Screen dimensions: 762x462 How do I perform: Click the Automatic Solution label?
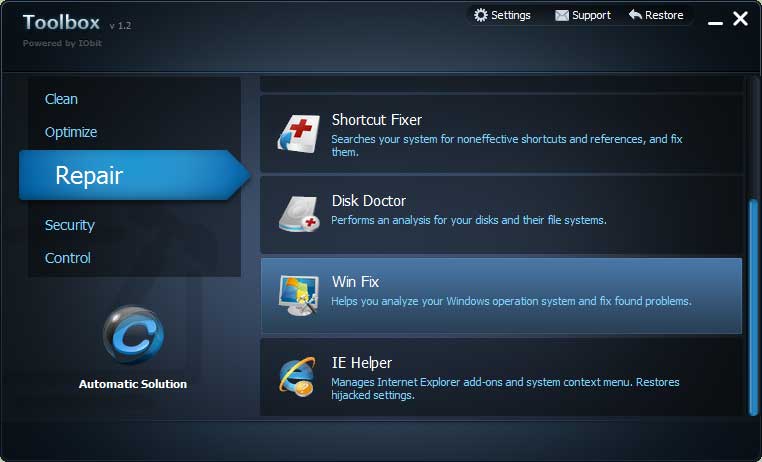click(133, 384)
